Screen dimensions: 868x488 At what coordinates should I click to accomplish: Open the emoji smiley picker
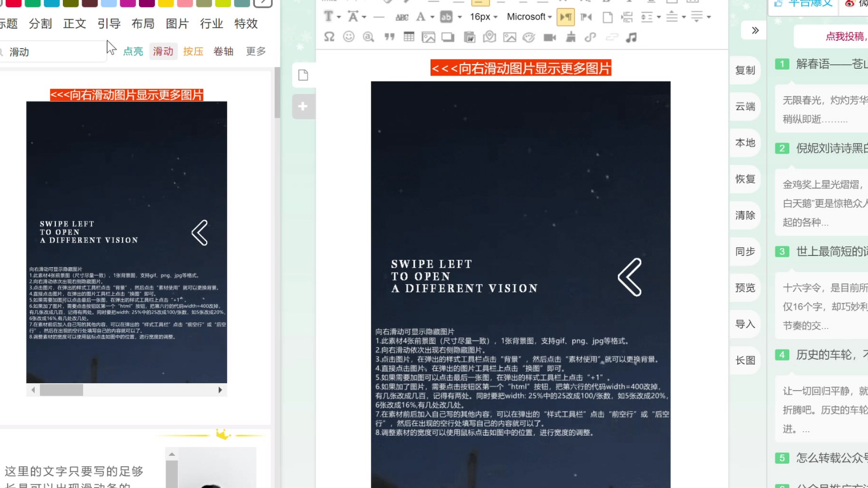tap(349, 37)
